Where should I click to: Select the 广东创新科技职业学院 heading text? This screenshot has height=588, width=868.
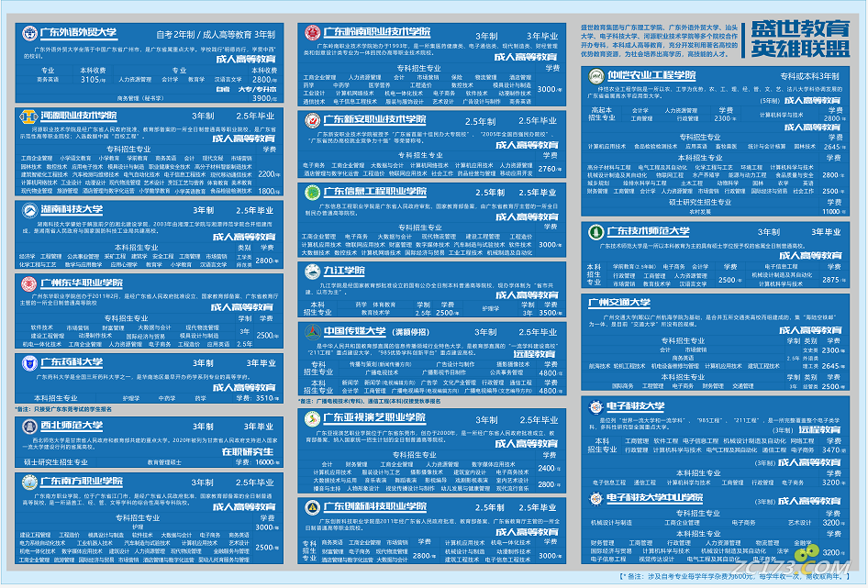pos(374,506)
